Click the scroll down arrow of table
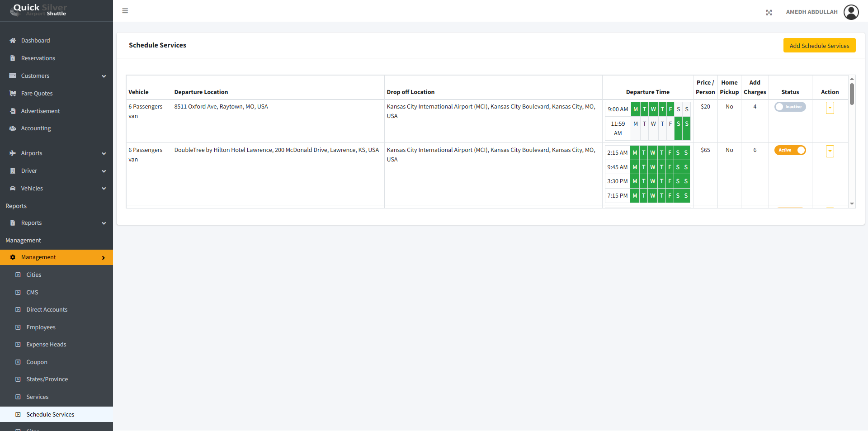 (852, 204)
